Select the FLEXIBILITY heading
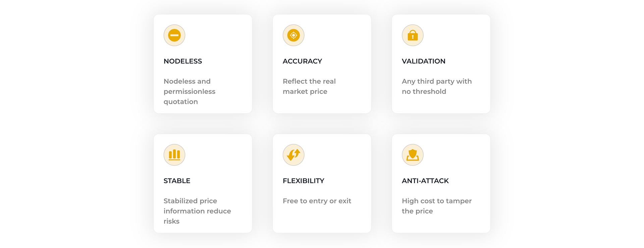Viewport: 644px width, 248px height. click(303, 181)
